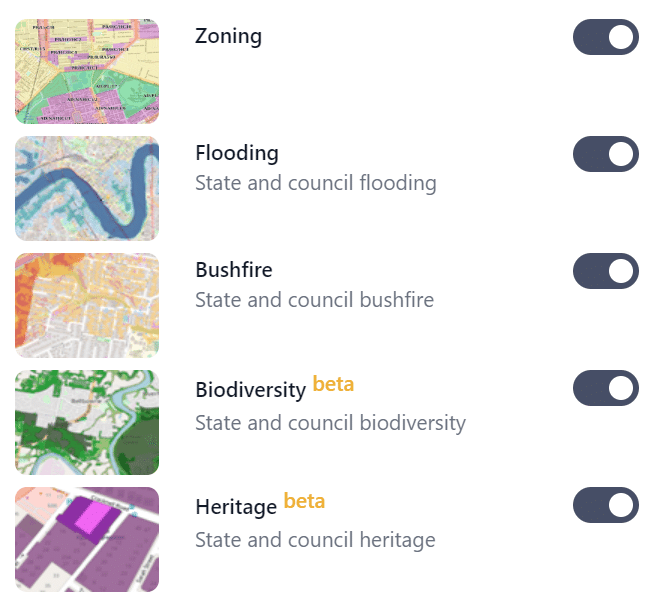Screen dimensions: 646x596
Task: Open the Zoning map thumbnail
Action: pos(87,71)
